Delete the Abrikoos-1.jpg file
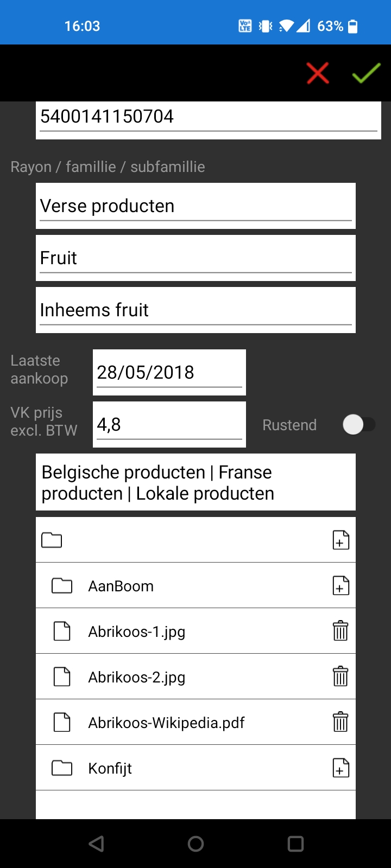 (340, 631)
